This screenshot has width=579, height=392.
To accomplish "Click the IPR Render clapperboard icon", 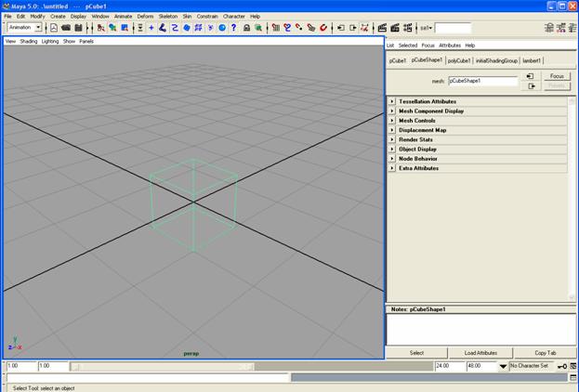I will point(394,28).
